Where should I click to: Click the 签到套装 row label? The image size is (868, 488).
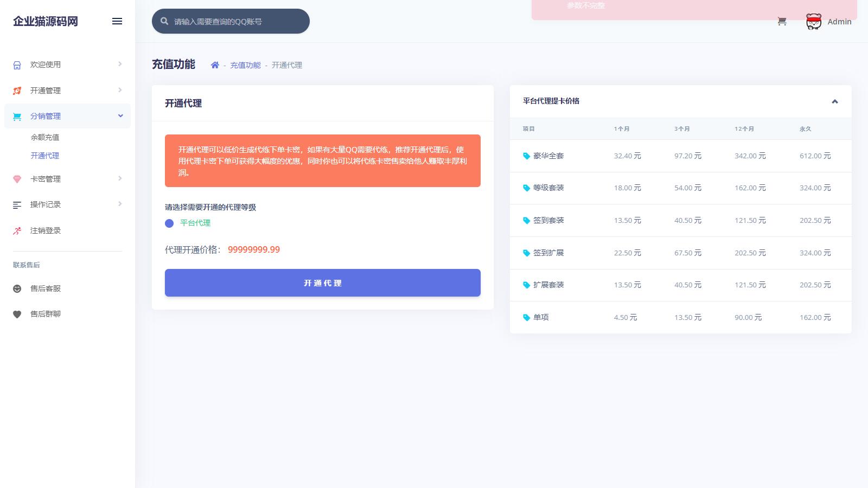[548, 220]
